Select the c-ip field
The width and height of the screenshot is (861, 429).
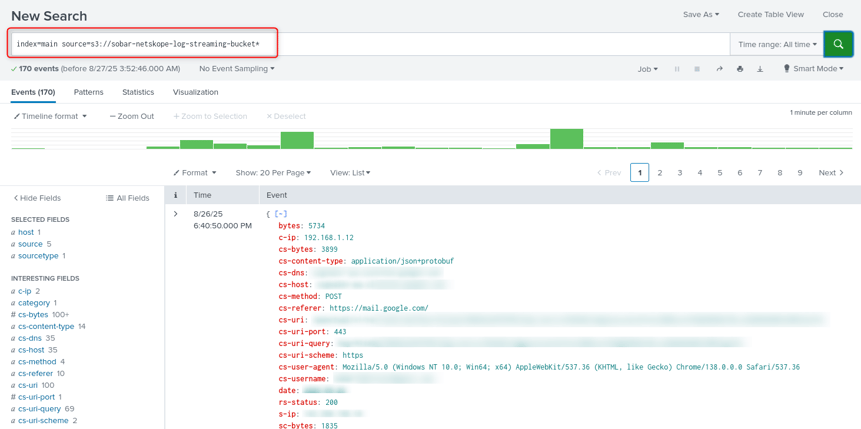[25, 291]
